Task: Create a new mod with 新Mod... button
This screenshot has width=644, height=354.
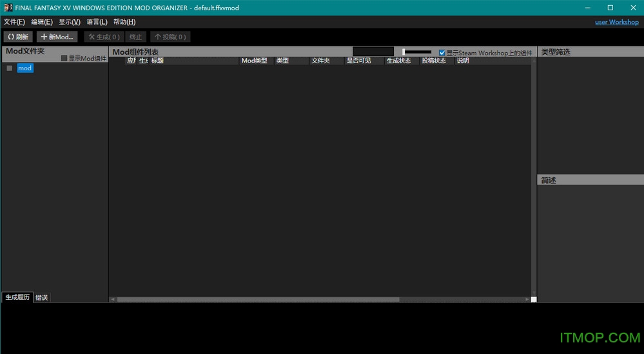Action: pos(57,37)
